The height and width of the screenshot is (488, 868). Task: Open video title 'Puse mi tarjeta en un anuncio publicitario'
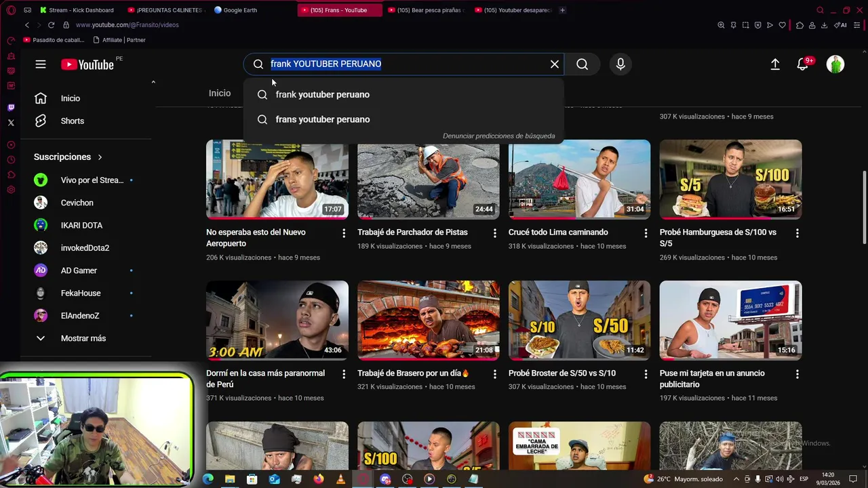712,379
